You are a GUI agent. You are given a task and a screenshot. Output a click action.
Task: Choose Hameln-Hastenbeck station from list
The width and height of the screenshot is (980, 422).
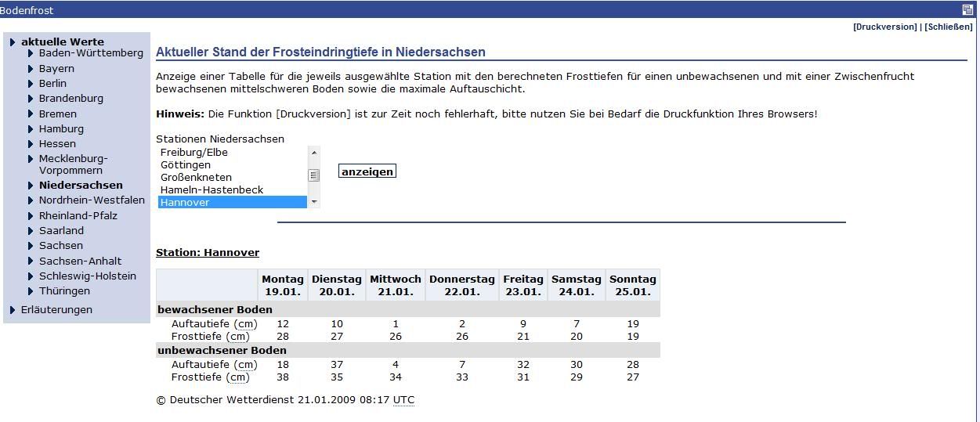(212, 190)
